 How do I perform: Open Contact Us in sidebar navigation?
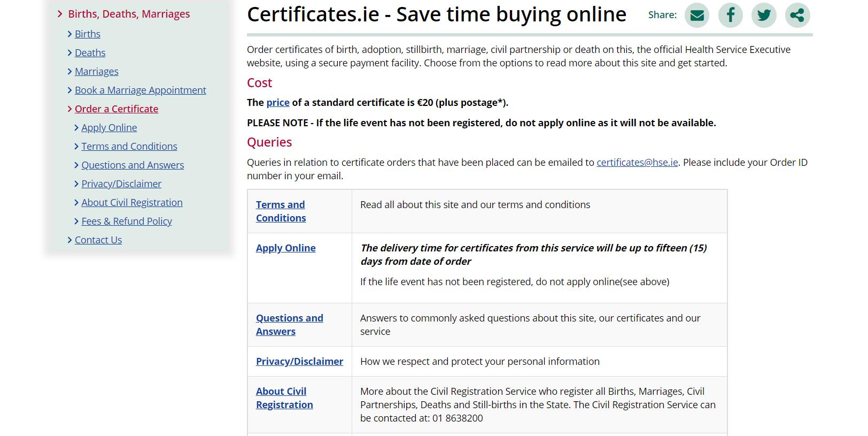(x=98, y=240)
